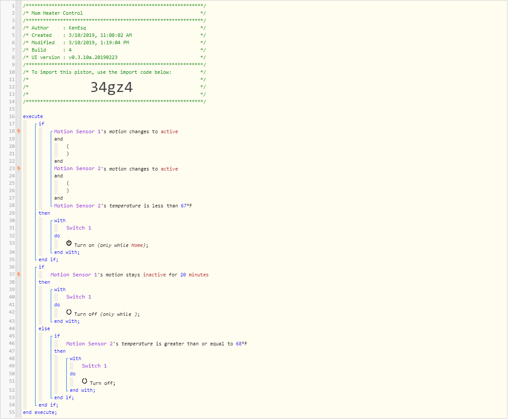Click the and operator on line 19
Viewport: 511px width, 420px height.
pyautogui.click(x=59, y=139)
